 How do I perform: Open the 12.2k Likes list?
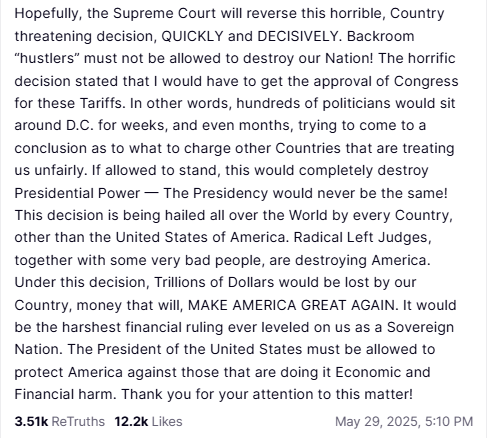tap(148, 422)
